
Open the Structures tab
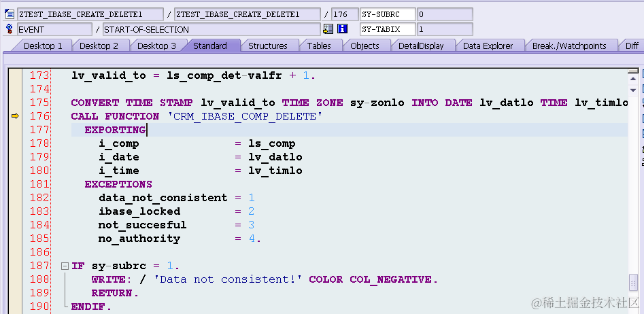268,46
